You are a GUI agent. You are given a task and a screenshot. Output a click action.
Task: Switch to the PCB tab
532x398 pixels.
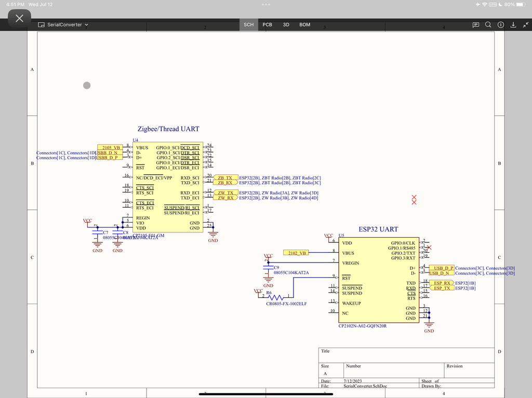click(268, 25)
